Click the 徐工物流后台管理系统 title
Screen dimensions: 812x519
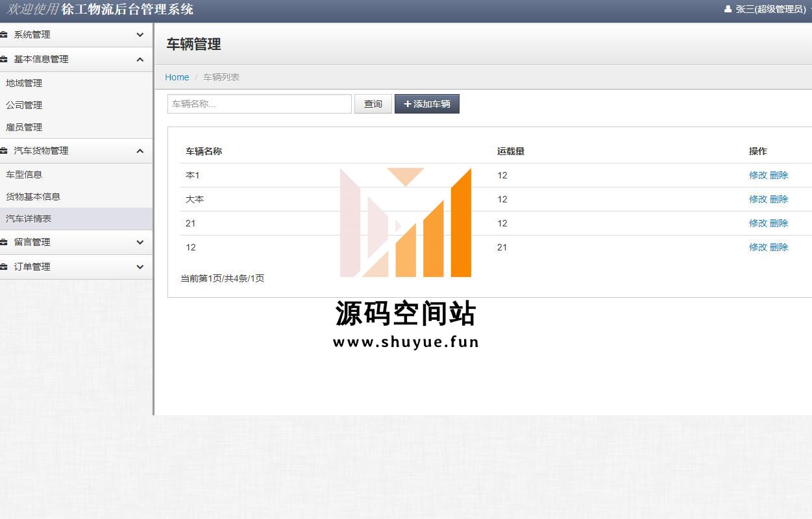click(x=127, y=9)
